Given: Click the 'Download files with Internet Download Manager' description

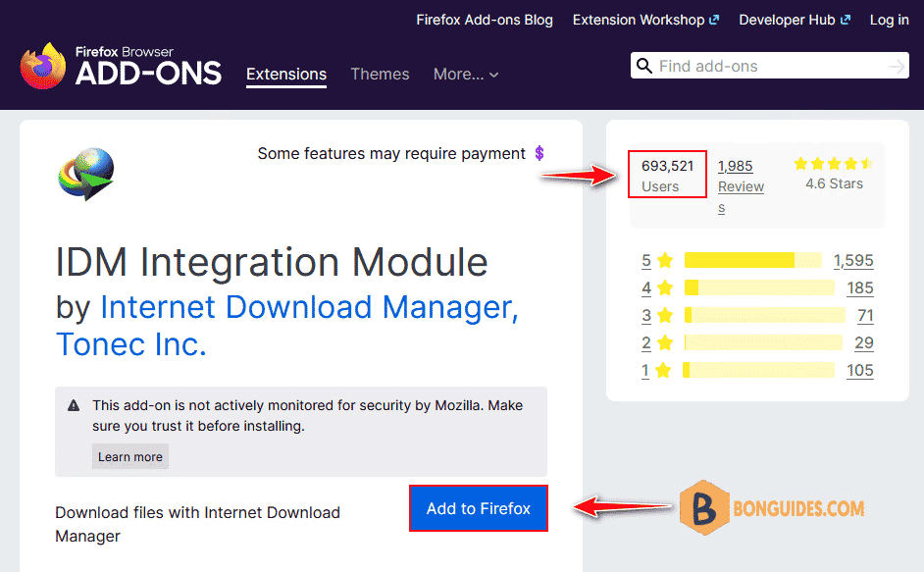Looking at the screenshot, I should tap(197, 524).
